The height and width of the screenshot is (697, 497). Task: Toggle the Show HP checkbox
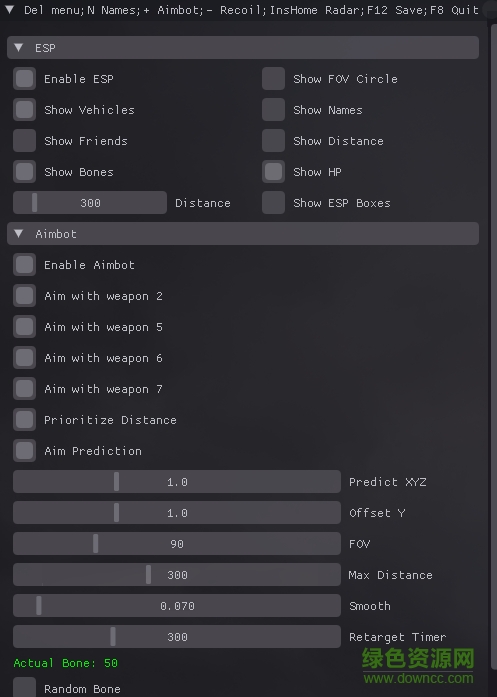click(x=273, y=172)
